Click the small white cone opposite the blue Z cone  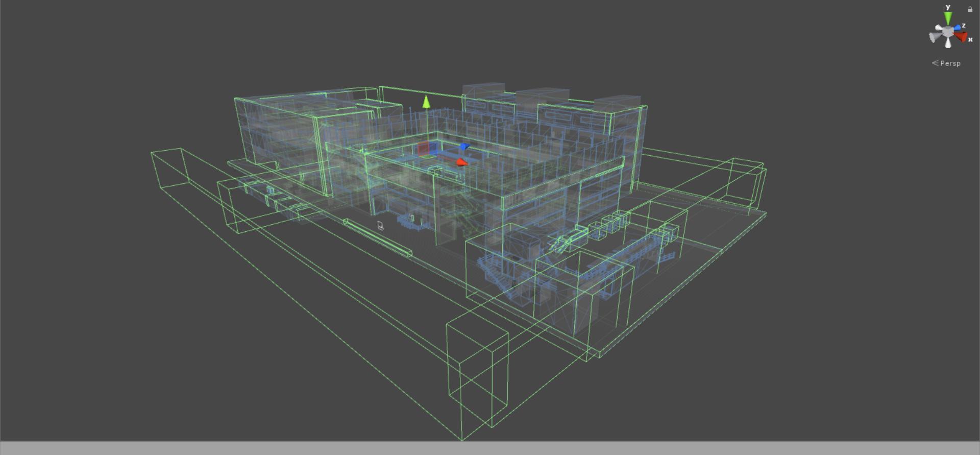coord(939,28)
